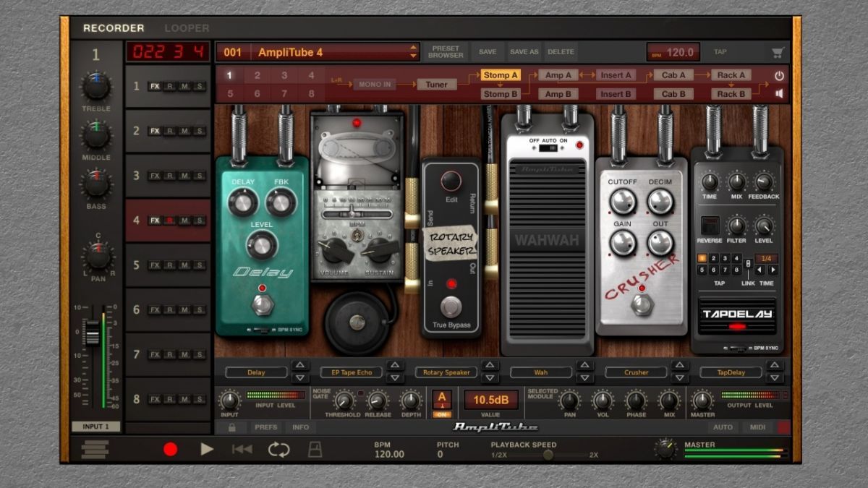The height and width of the screenshot is (488, 868).
Task: Open the Rotary Speaker slot selector
Action: [x=446, y=372]
